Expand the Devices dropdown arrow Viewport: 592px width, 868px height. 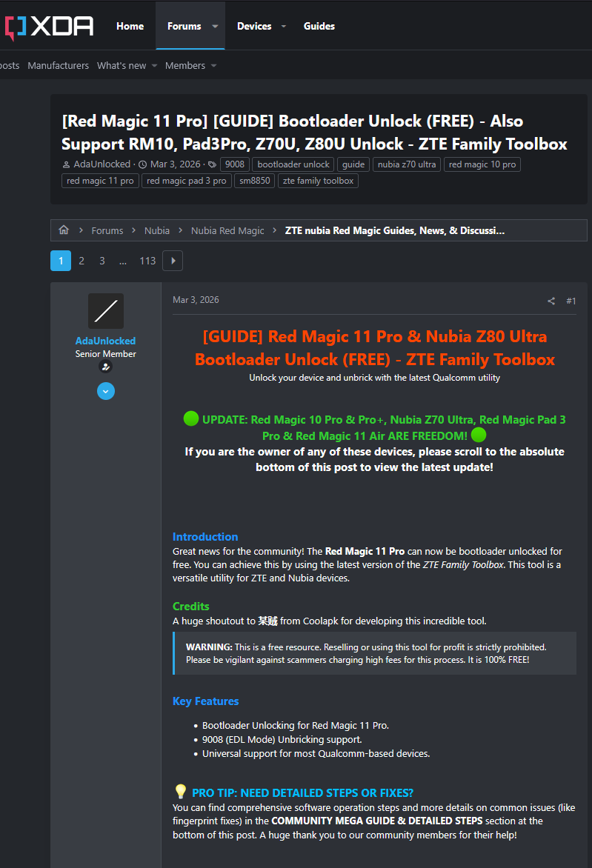[284, 26]
